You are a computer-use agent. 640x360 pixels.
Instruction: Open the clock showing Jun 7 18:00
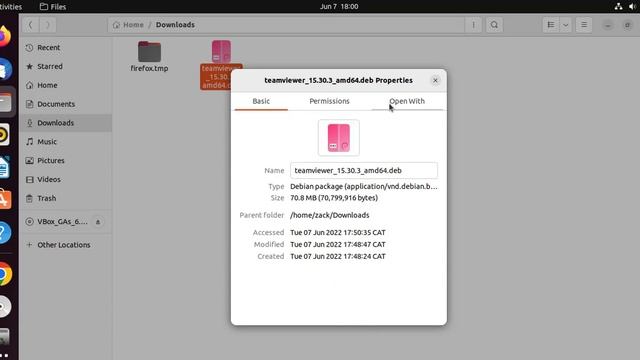click(x=339, y=7)
